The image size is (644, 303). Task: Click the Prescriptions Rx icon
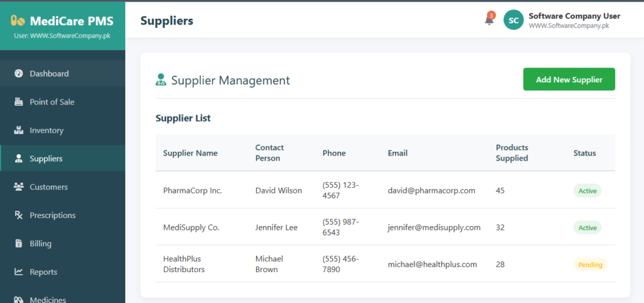(18, 215)
